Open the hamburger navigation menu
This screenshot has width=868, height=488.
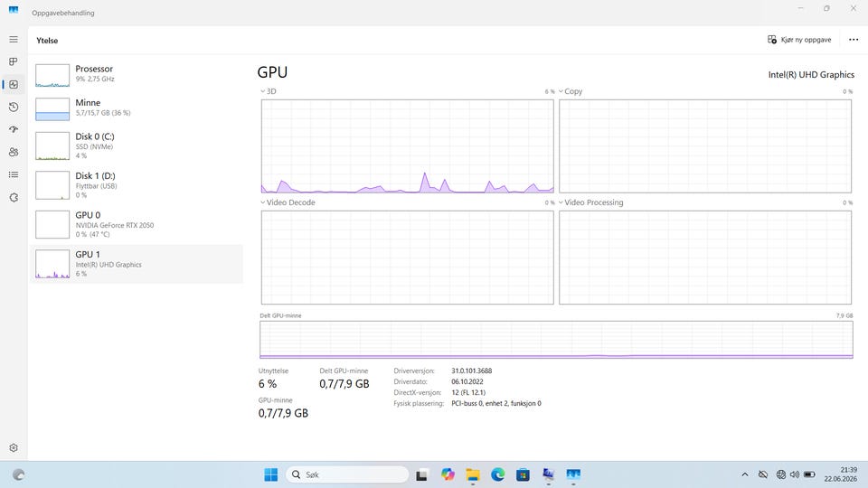pyautogui.click(x=14, y=39)
